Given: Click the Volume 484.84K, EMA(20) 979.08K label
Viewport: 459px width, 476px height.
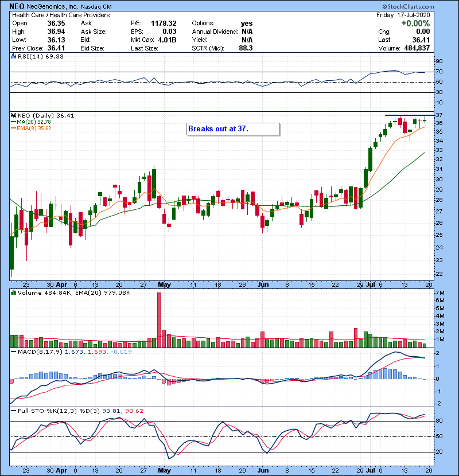Looking at the screenshot, I should pyautogui.click(x=74, y=293).
